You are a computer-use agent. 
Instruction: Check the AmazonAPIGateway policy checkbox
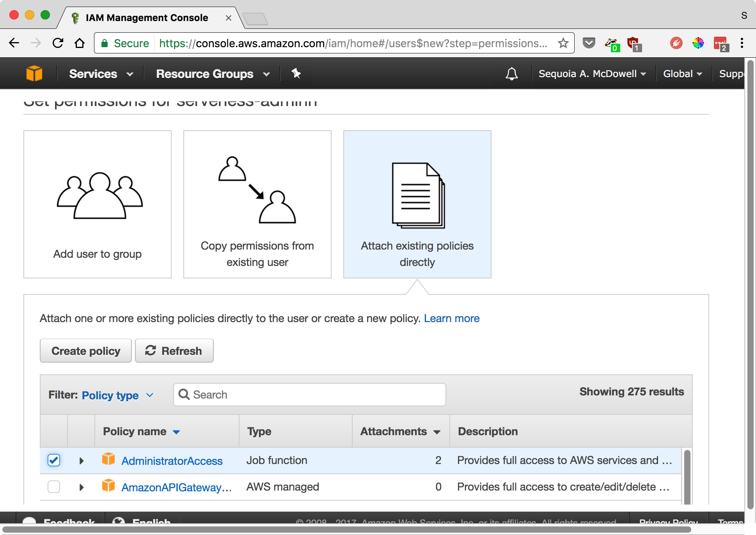(x=54, y=487)
